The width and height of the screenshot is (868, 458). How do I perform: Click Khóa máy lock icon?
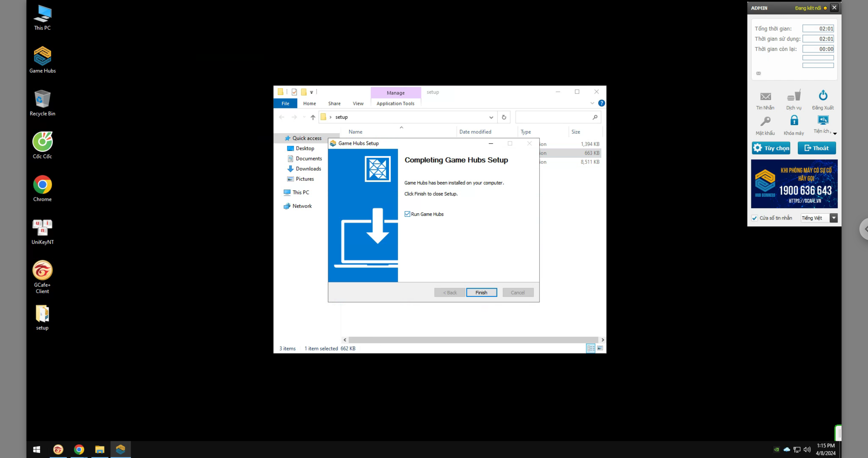794,126
